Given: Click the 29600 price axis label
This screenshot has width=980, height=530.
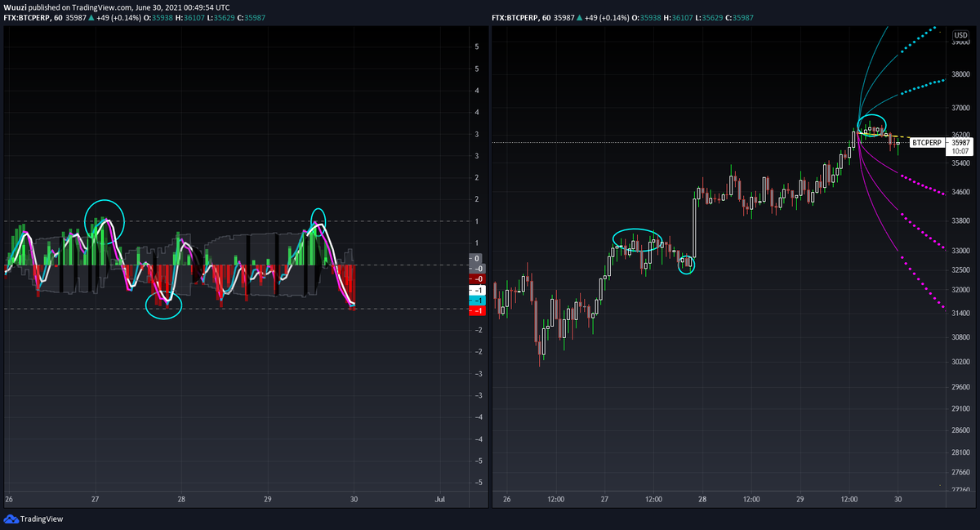Looking at the screenshot, I should (960, 387).
